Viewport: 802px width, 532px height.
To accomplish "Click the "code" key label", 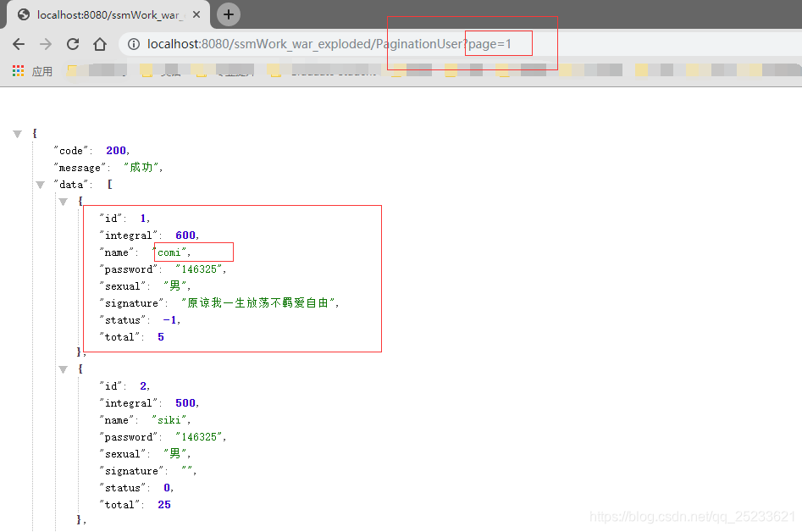I will click(x=71, y=151).
